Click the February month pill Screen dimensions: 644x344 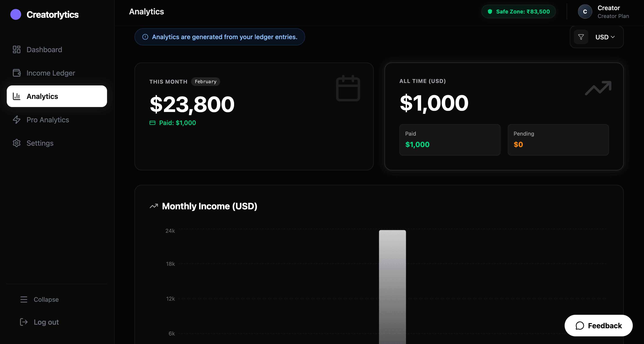(205, 81)
